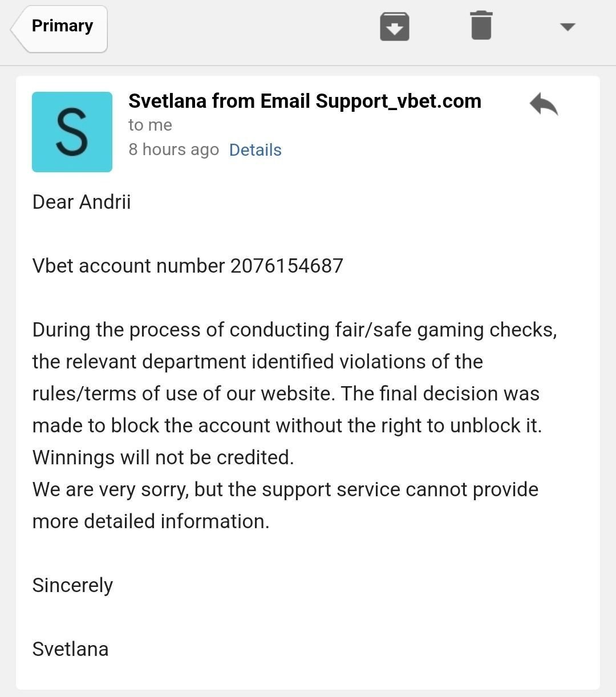Reply using the curved arrow icon
Image resolution: width=616 pixels, height=697 pixels.
(544, 104)
